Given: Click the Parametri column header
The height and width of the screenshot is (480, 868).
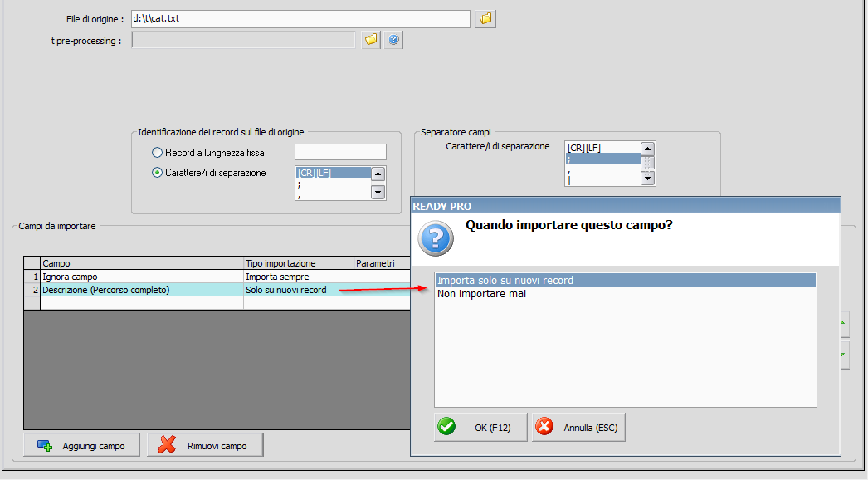Looking at the screenshot, I should point(382,263).
